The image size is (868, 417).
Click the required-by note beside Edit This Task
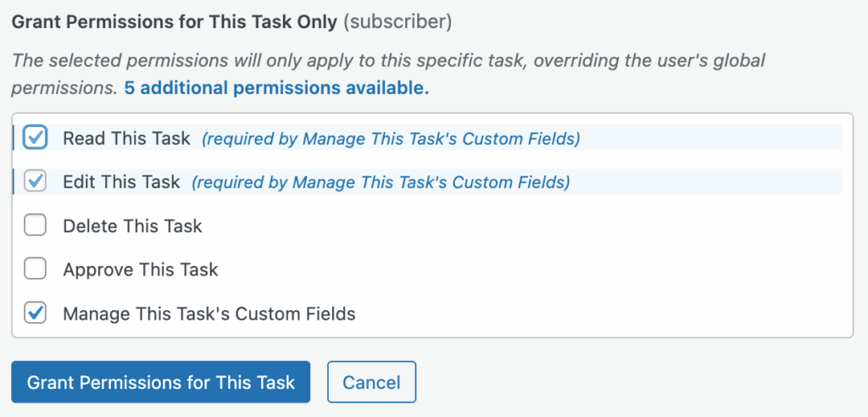(x=381, y=182)
